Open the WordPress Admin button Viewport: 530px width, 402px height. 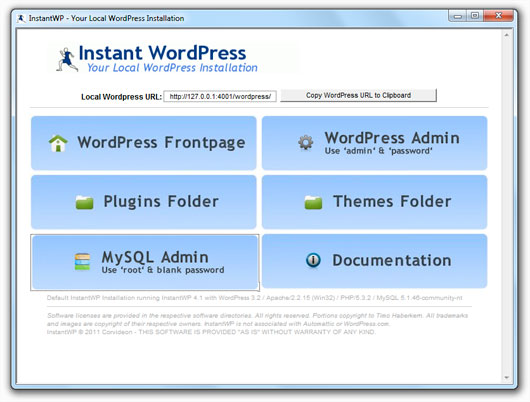(375, 143)
